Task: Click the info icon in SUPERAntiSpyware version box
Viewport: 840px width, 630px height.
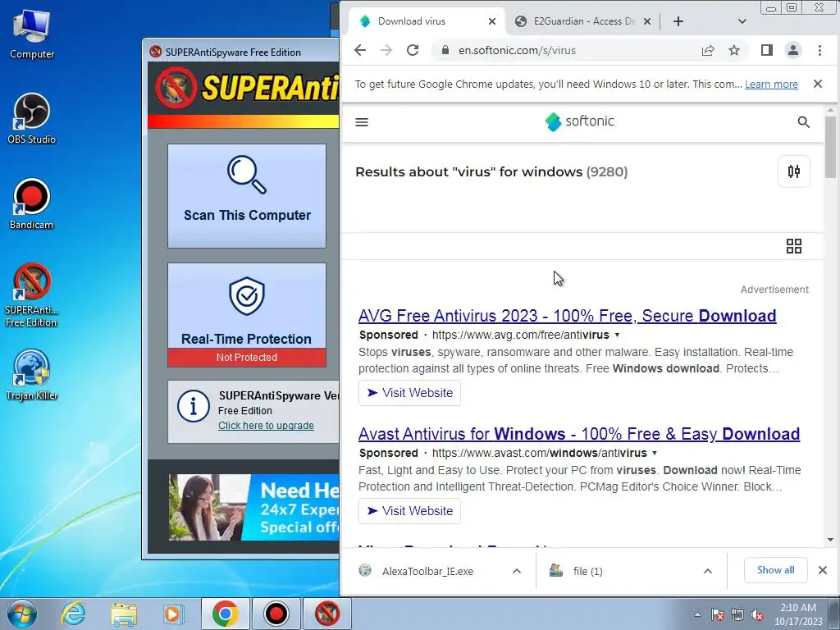Action: pyautogui.click(x=193, y=406)
